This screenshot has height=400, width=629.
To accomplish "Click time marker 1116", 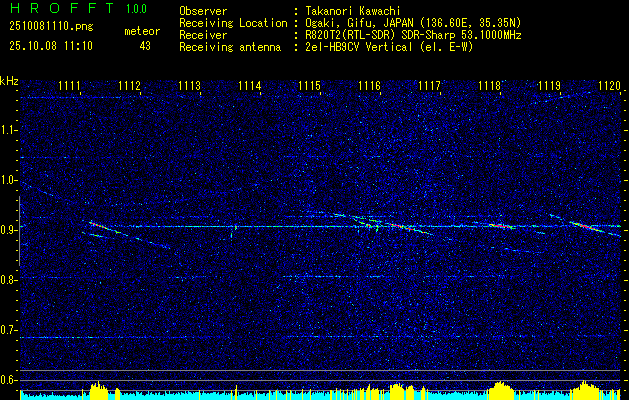I will (369, 86).
